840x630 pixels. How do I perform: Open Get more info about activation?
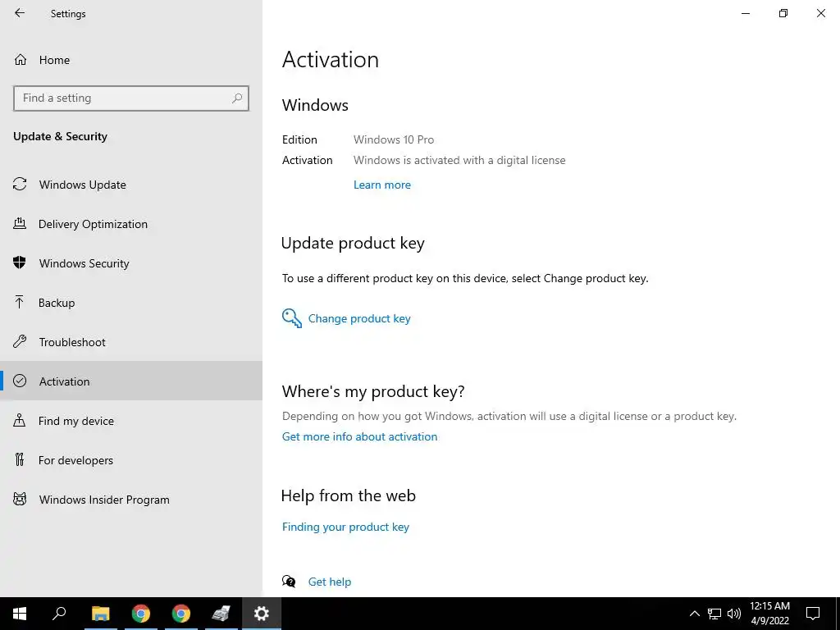tap(359, 436)
